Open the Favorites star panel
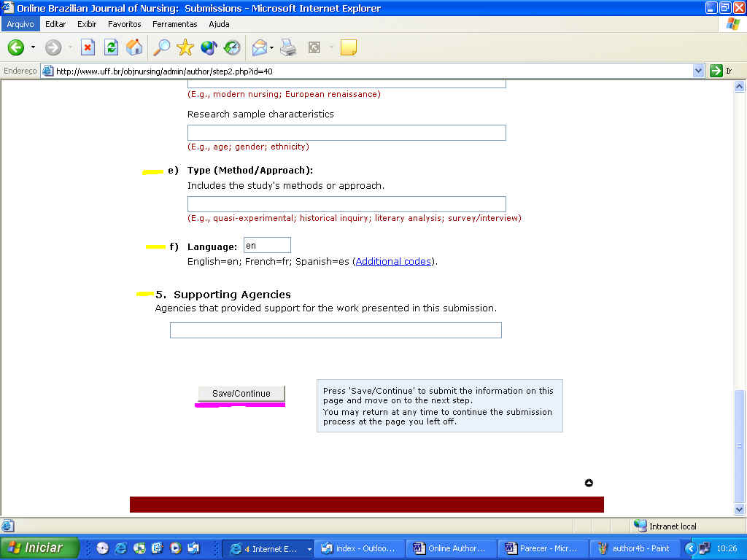Image resolution: width=747 pixels, height=560 pixels. point(185,48)
